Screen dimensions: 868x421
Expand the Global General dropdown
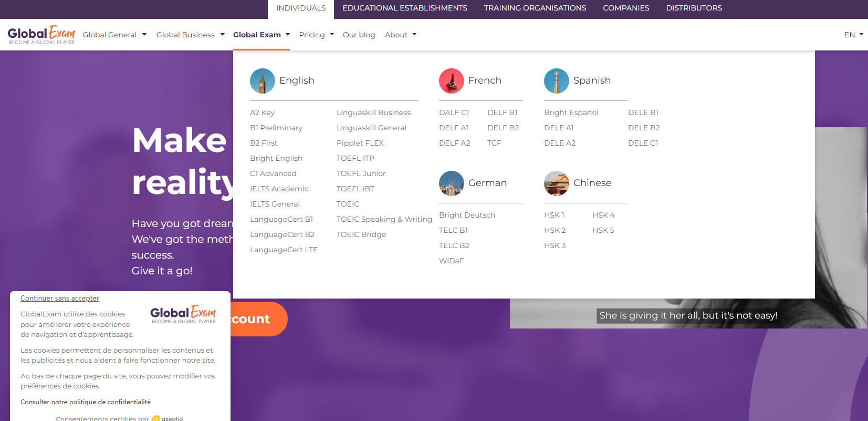click(x=114, y=35)
